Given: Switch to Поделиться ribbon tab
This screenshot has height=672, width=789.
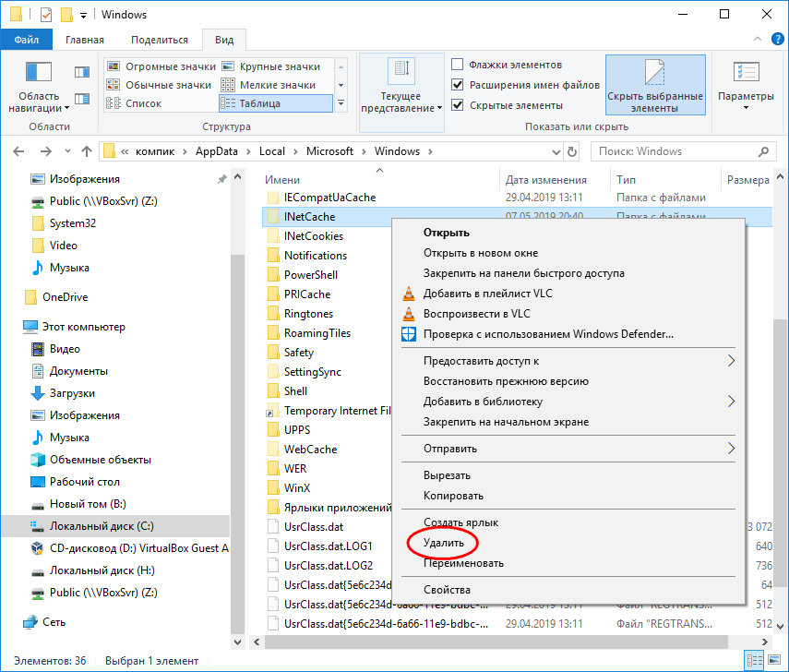Looking at the screenshot, I should (160, 40).
